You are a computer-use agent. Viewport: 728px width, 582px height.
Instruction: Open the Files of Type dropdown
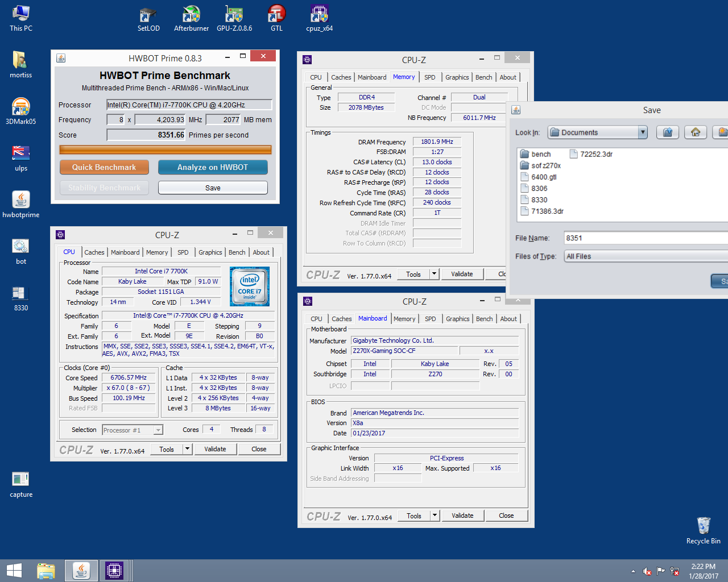click(646, 256)
